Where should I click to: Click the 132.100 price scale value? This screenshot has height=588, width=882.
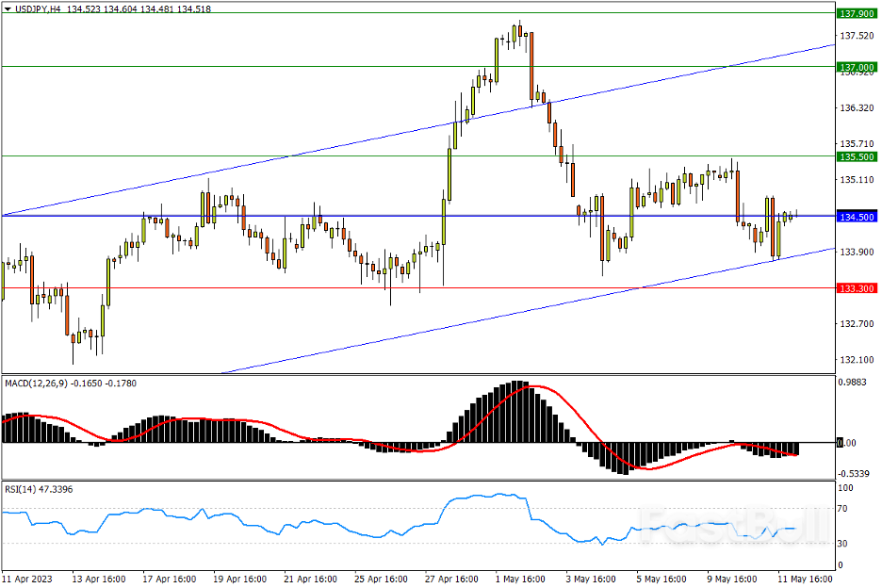(x=857, y=360)
